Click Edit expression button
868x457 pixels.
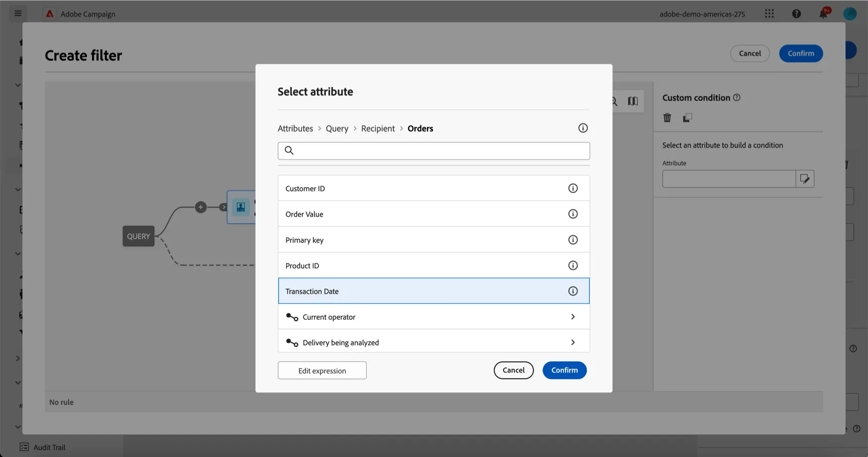(322, 371)
